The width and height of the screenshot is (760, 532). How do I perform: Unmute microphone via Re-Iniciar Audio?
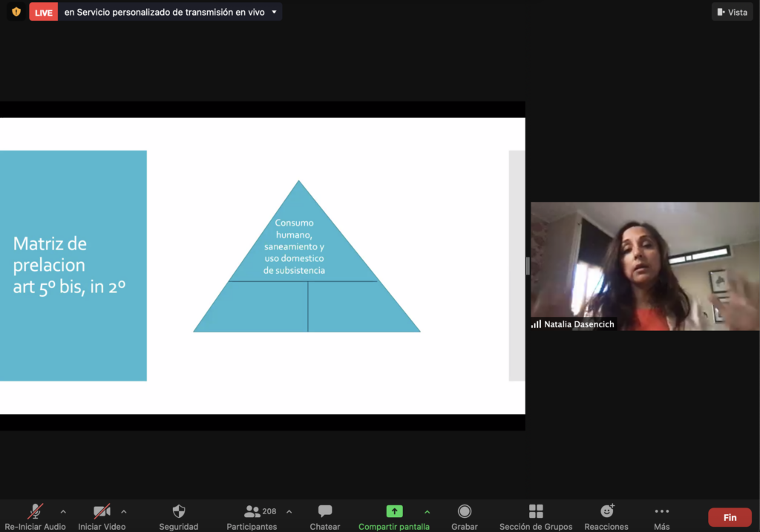click(35, 512)
